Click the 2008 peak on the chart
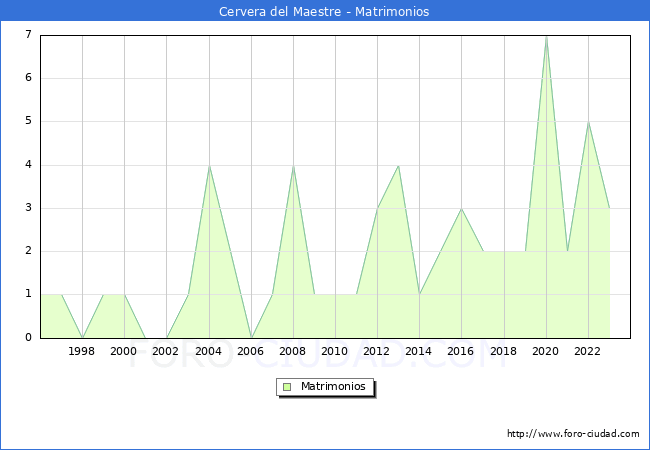The image size is (650, 450). [x=293, y=166]
